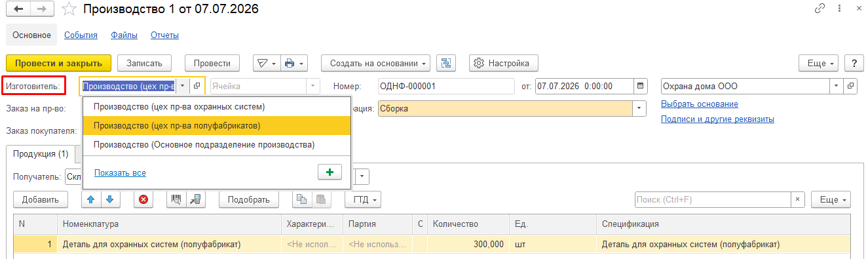Open organization card icon next to Охрана дома ООО
The image size is (868, 259).
tap(851, 86)
